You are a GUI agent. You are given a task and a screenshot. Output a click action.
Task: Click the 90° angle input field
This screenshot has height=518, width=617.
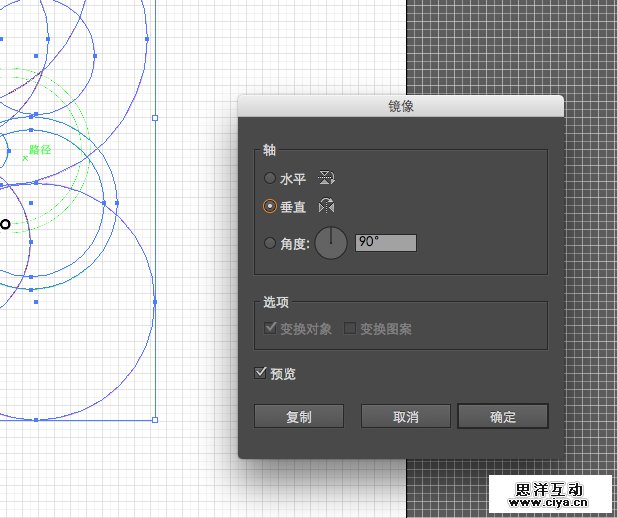tap(385, 243)
